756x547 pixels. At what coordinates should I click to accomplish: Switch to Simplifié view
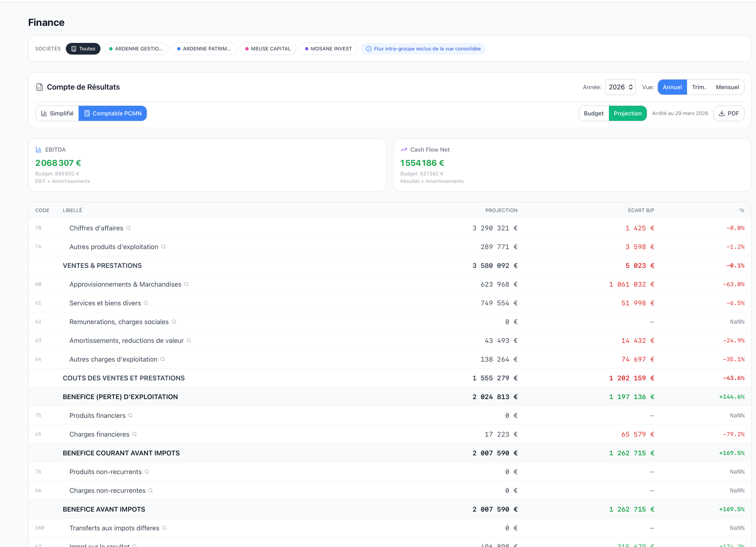(x=57, y=113)
